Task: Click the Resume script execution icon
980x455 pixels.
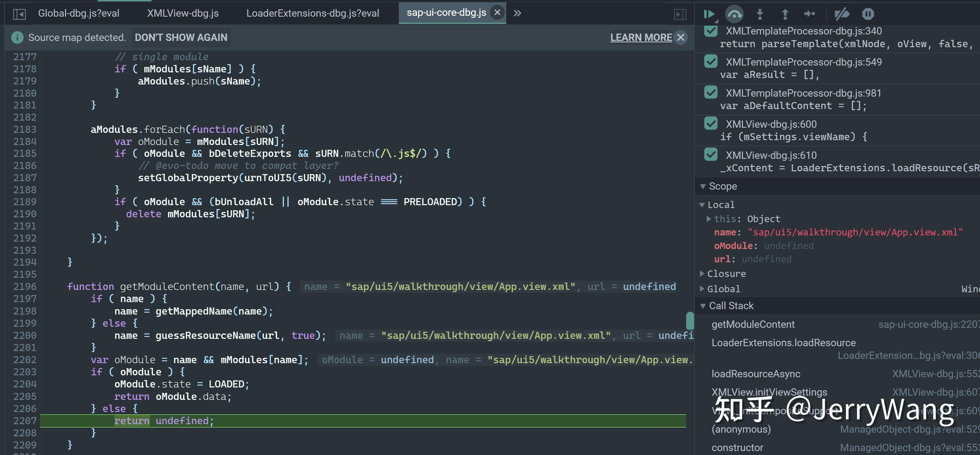Action: (710, 14)
